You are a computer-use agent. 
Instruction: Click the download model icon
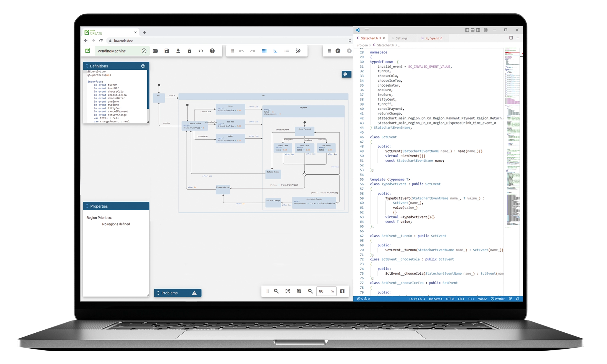178,51
